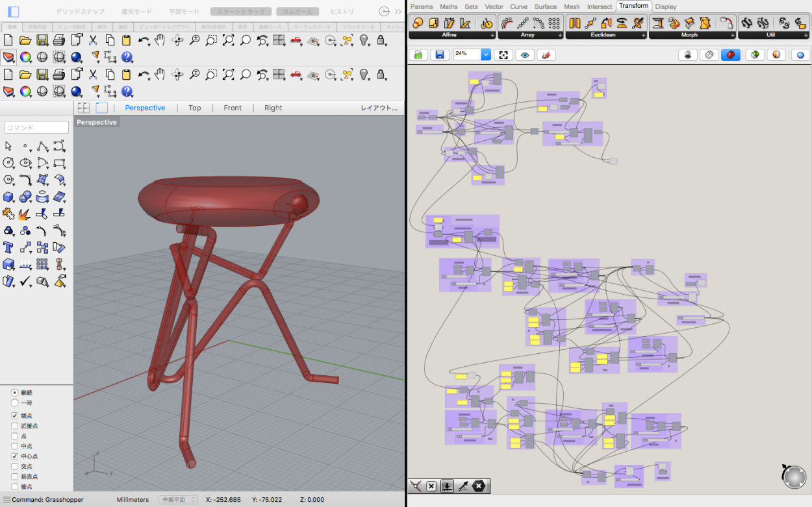
Task: Open the Grasshopper file folder icon
Action: pyautogui.click(x=418, y=55)
